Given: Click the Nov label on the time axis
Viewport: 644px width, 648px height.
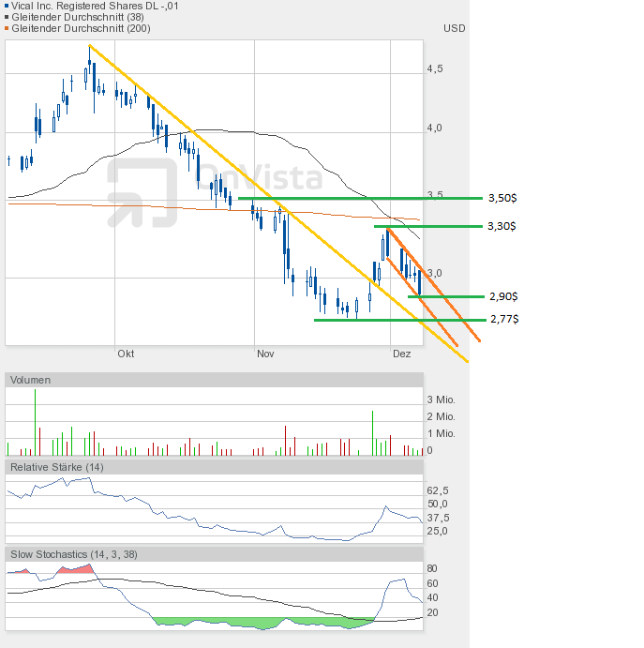Looking at the screenshot, I should pos(265,354).
